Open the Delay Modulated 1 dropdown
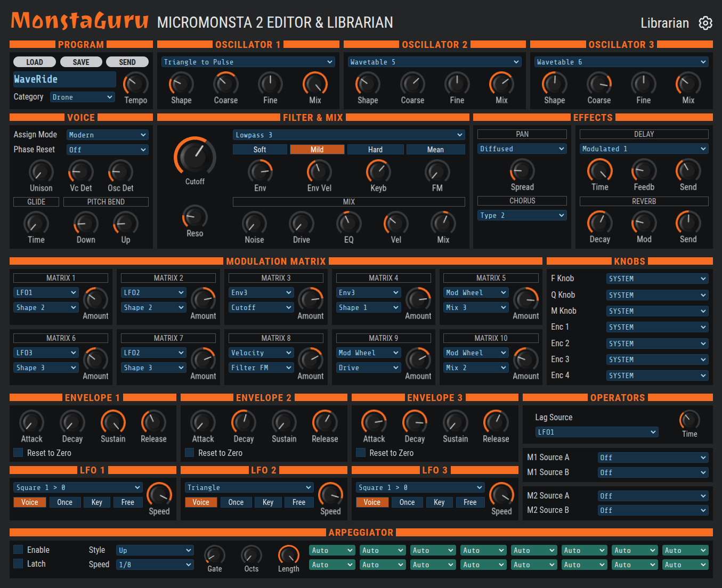 (x=644, y=149)
